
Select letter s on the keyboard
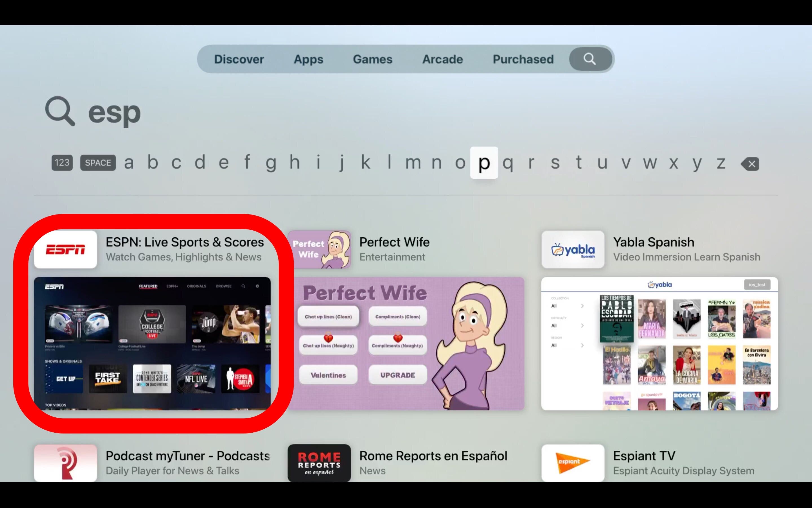[x=555, y=163]
